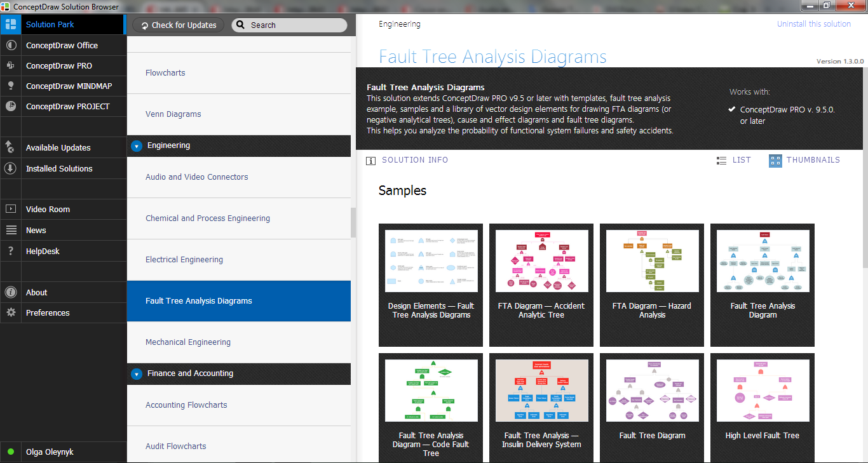The image size is (868, 463).
Task: Click the ConceptDraw MINDMAP lightbulb icon
Action: [10, 86]
